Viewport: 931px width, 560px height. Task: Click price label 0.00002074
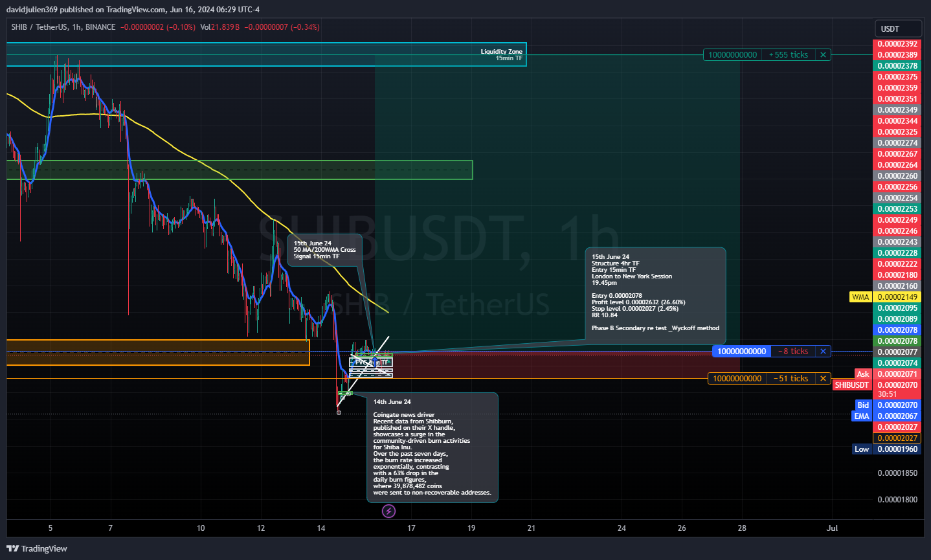point(897,363)
